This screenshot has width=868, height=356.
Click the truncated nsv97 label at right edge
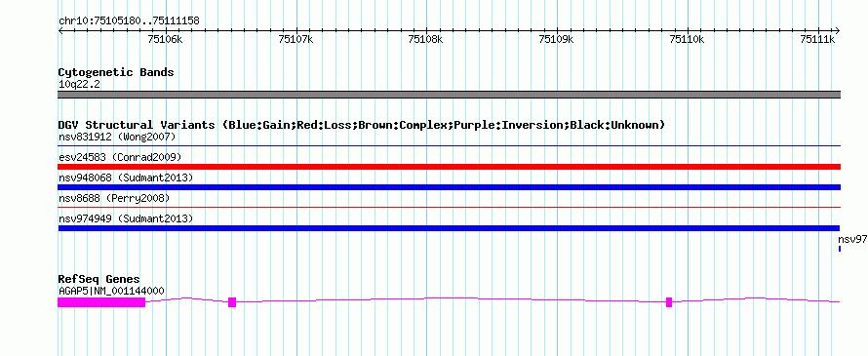(x=852, y=239)
